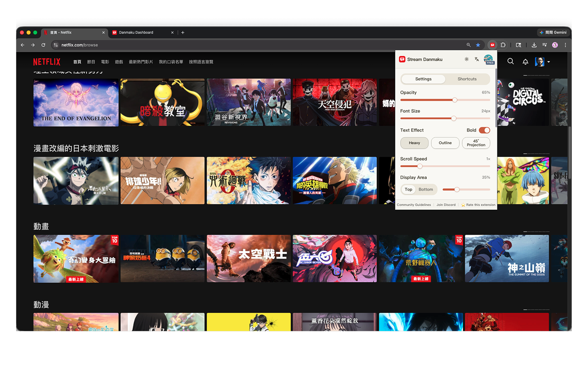
Task: Toggle the Bold switch off
Action: point(485,130)
